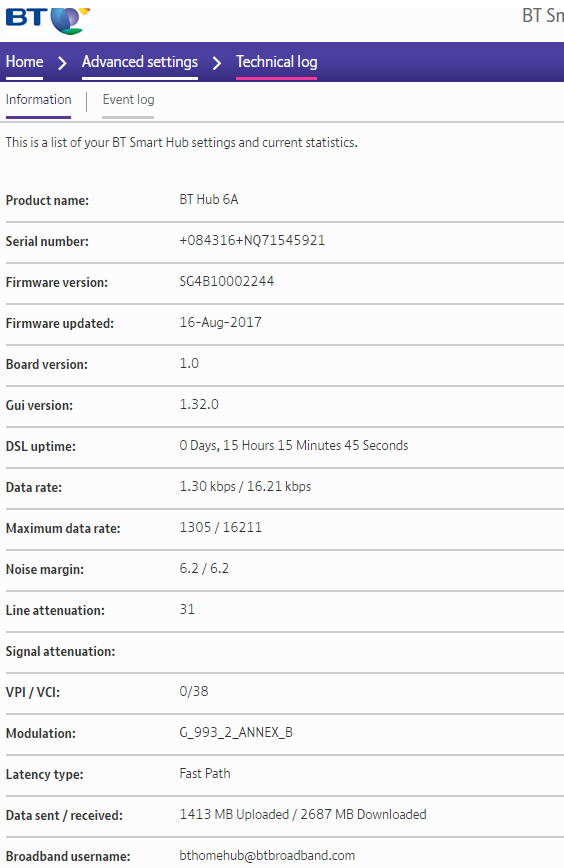This screenshot has width=564, height=868.
Task: Click the BT Smart Hub title text
Action: click(543, 16)
